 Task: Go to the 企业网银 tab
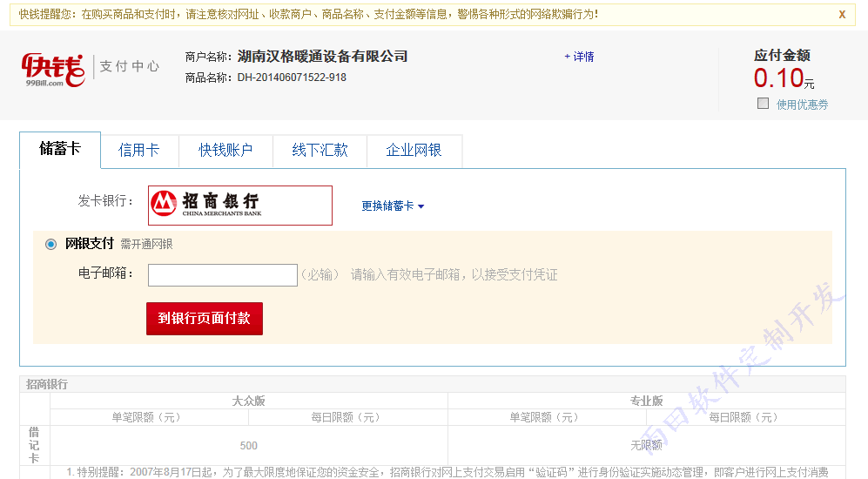click(x=414, y=151)
